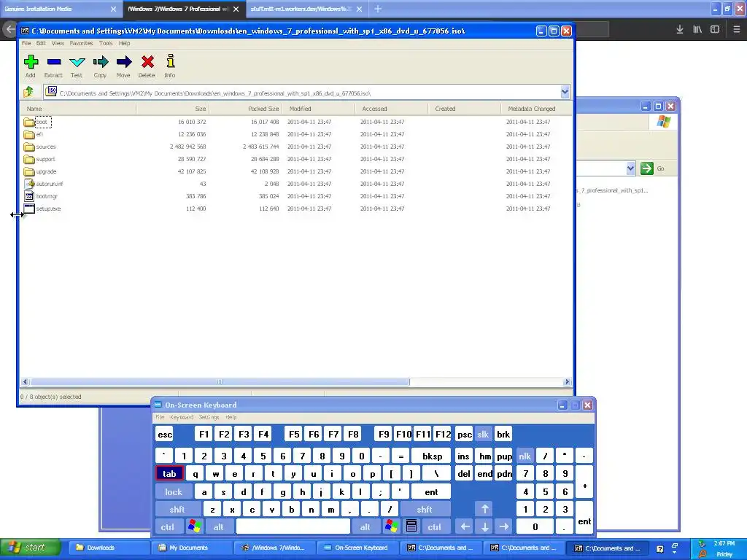Open On-Screen Keyboard's Keyboard menu
The image size is (747, 560).
coord(182,417)
